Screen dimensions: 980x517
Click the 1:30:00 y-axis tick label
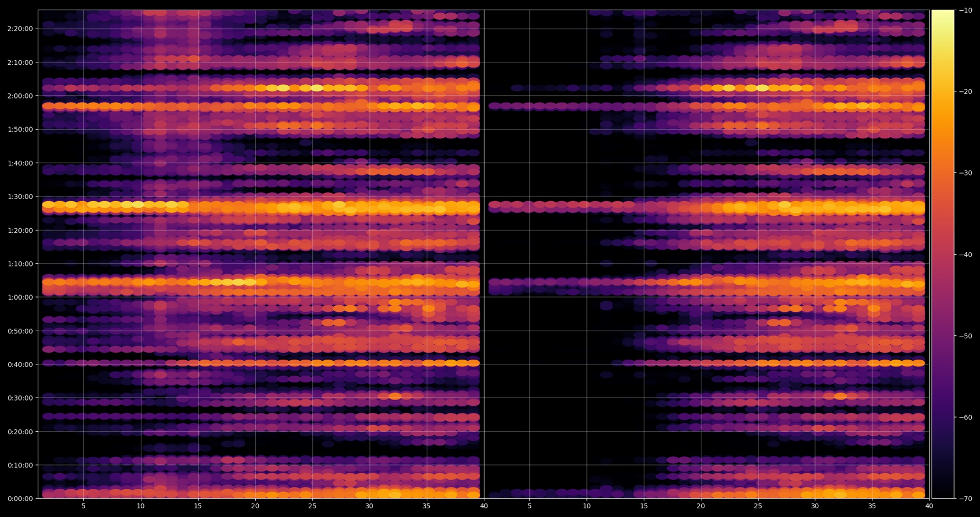(20, 196)
